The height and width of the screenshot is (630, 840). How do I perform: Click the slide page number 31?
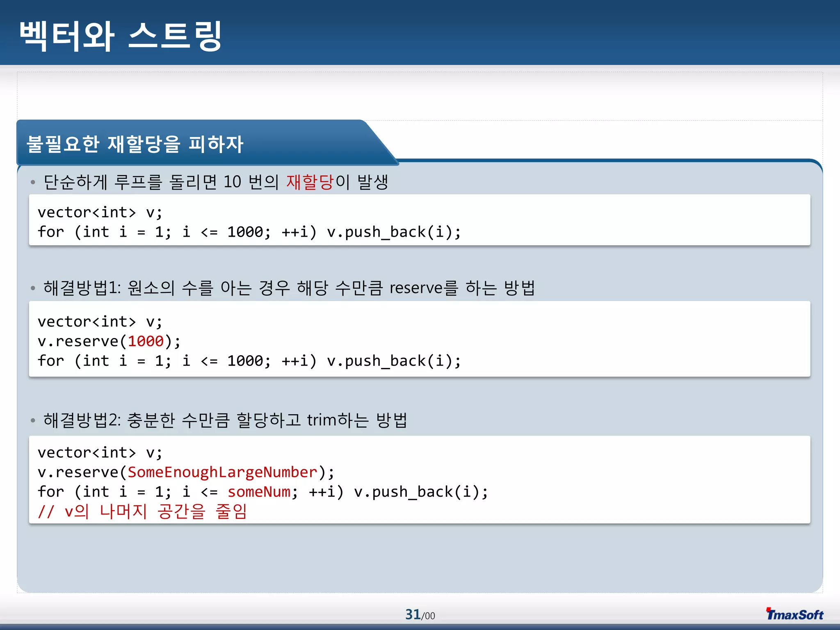[x=413, y=614]
